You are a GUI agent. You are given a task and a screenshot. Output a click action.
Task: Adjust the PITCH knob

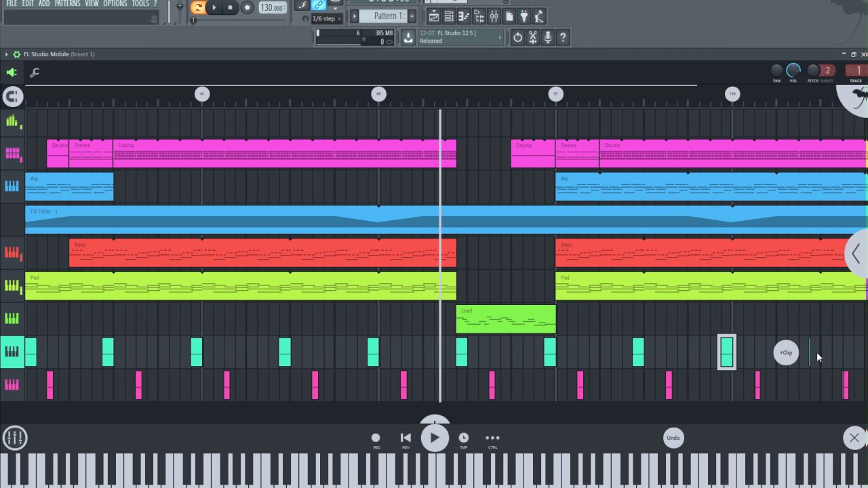[x=813, y=70]
